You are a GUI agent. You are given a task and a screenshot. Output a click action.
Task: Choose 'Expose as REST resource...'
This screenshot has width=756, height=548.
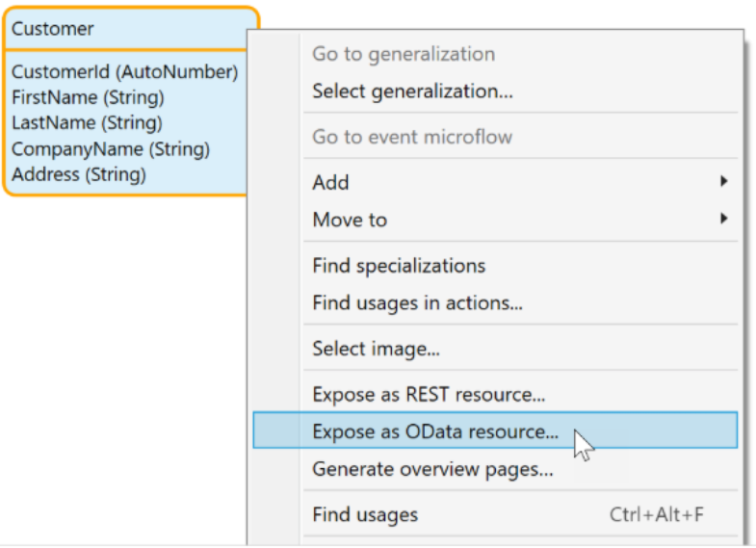click(x=429, y=395)
